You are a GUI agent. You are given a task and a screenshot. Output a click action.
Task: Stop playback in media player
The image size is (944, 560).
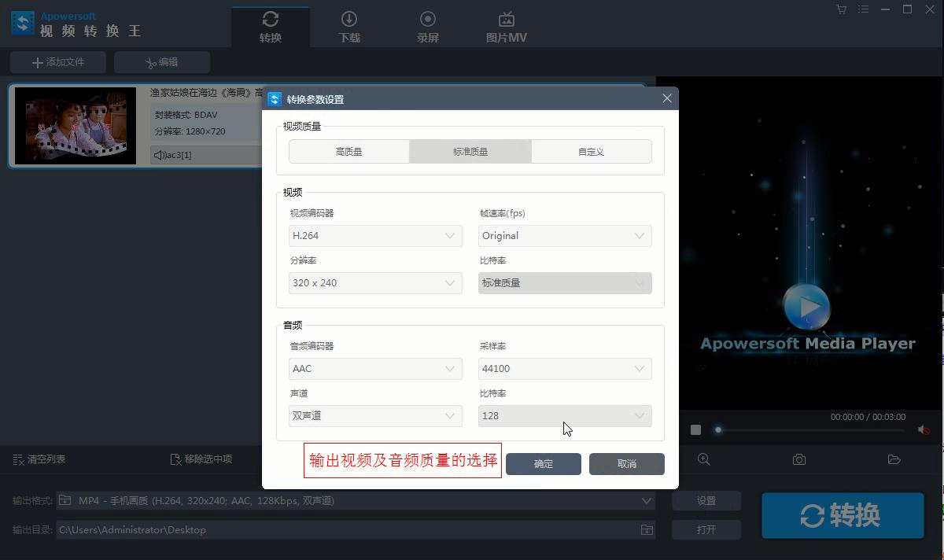pos(695,429)
